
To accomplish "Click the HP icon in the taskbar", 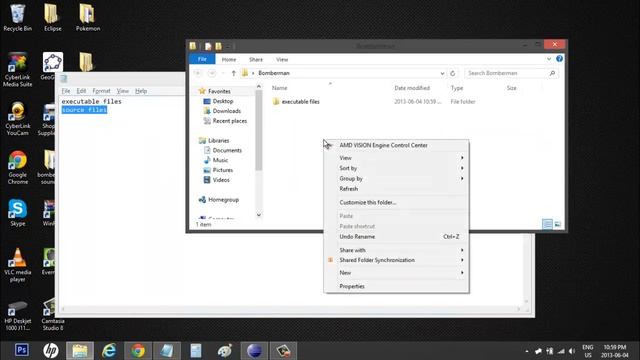I will [x=51, y=350].
